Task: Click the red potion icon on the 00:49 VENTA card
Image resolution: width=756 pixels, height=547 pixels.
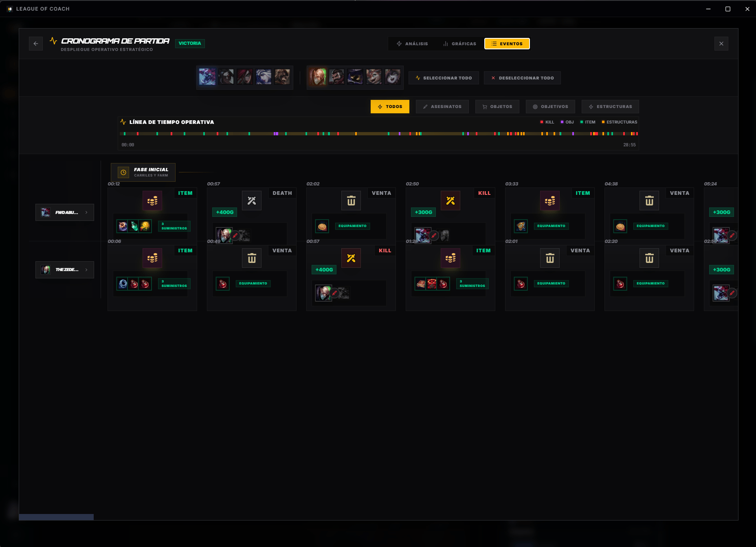Action: [x=223, y=284]
